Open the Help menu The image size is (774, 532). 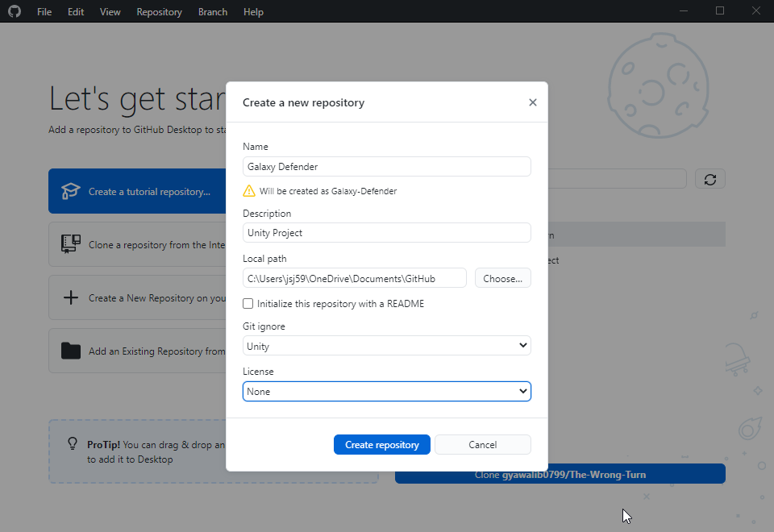253,11
